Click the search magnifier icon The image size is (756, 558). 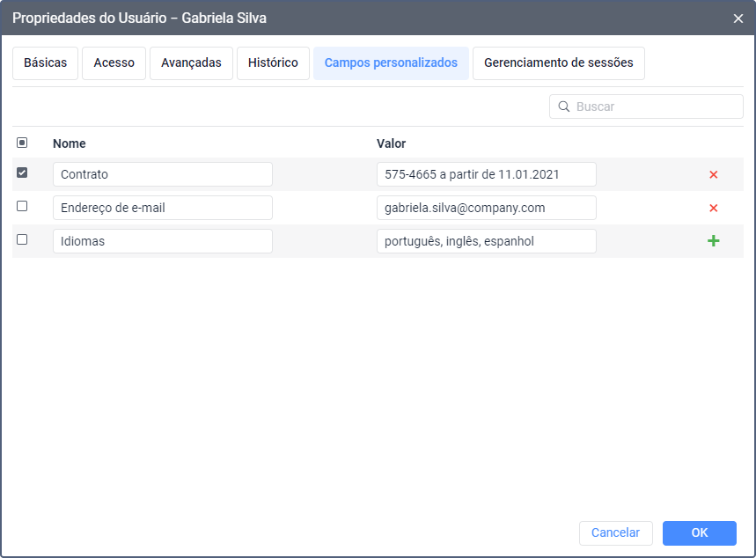563,106
